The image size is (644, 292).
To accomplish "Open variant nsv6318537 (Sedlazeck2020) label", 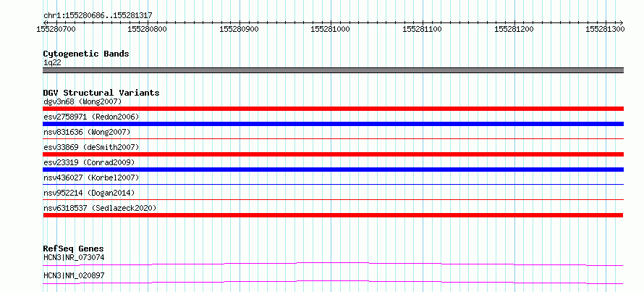I will point(100,208).
